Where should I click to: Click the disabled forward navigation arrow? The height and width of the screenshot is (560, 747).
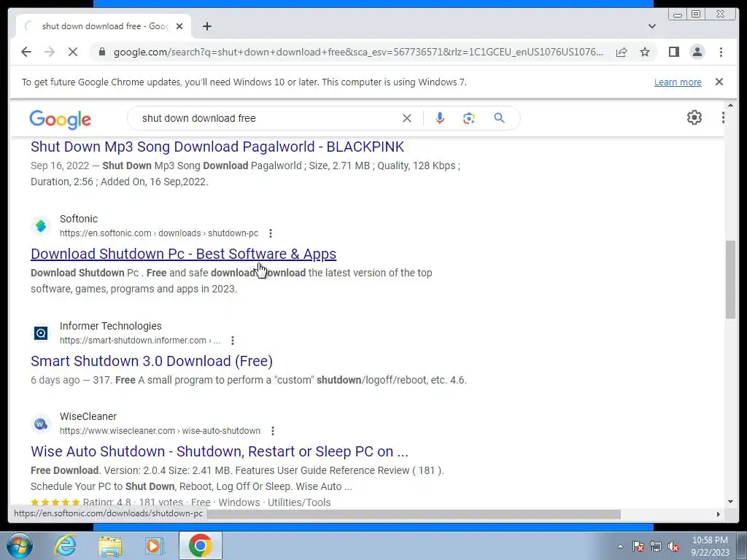click(x=50, y=52)
